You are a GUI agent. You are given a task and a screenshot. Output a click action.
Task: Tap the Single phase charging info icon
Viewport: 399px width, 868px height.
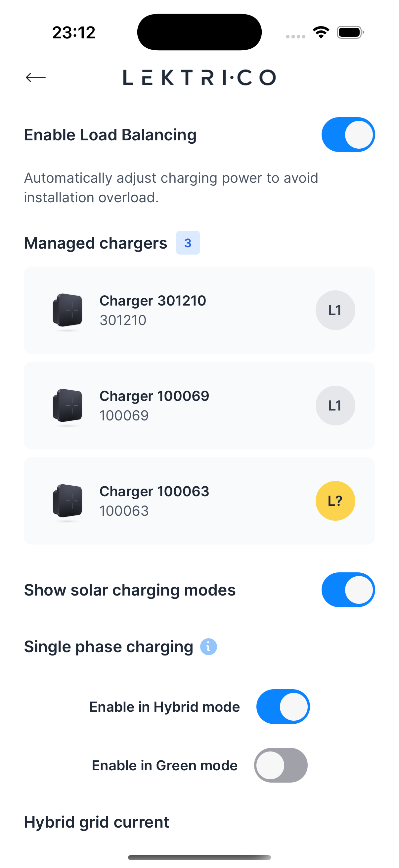coord(208,647)
